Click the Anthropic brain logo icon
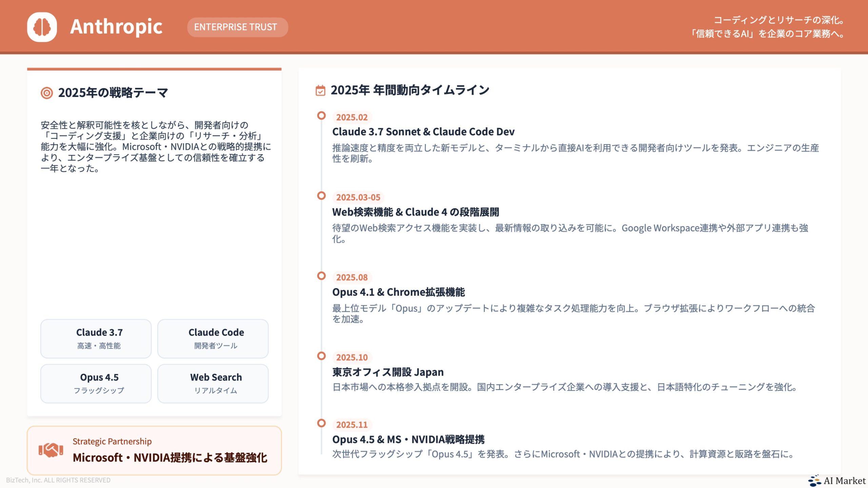Image resolution: width=868 pixels, height=488 pixels. click(x=43, y=27)
